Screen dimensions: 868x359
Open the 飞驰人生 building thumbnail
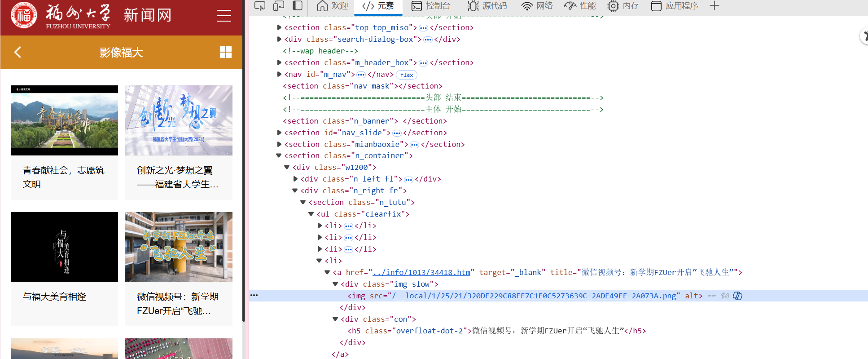(179, 247)
